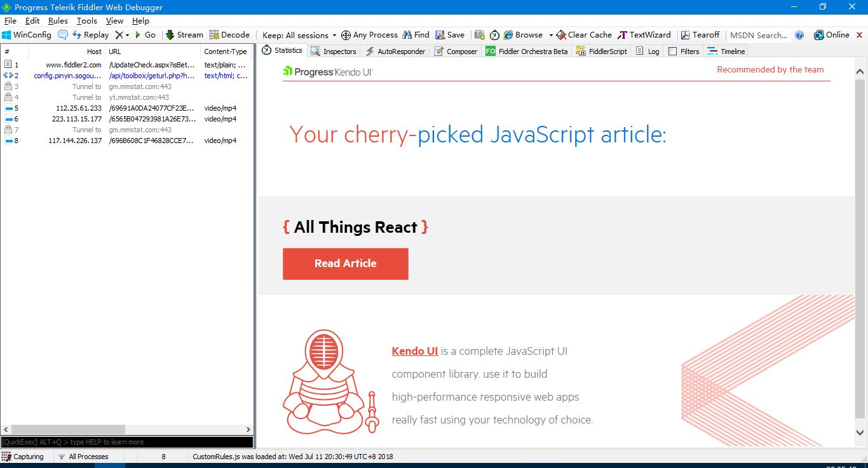
Task: Sort sessions by URL column header
Action: pyautogui.click(x=153, y=52)
